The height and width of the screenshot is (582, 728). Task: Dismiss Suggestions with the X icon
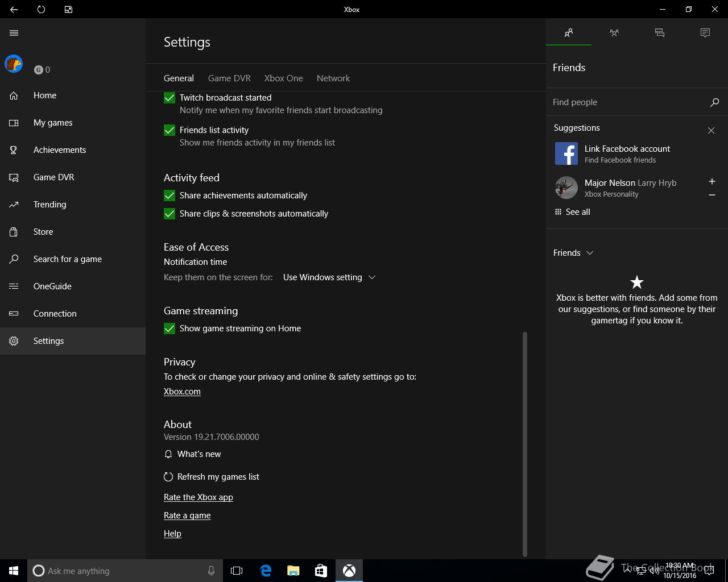click(x=711, y=130)
